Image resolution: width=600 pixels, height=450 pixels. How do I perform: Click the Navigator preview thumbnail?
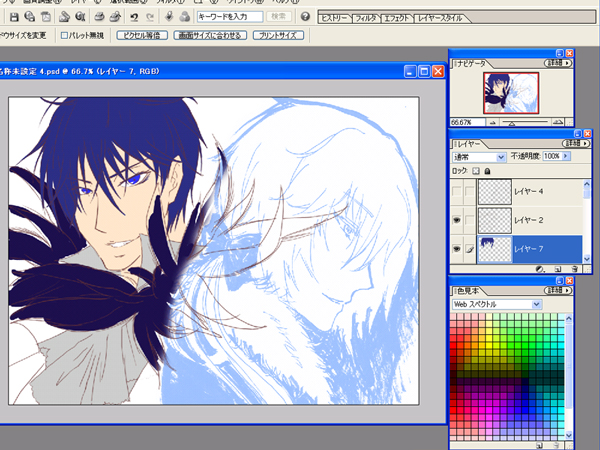[511, 93]
